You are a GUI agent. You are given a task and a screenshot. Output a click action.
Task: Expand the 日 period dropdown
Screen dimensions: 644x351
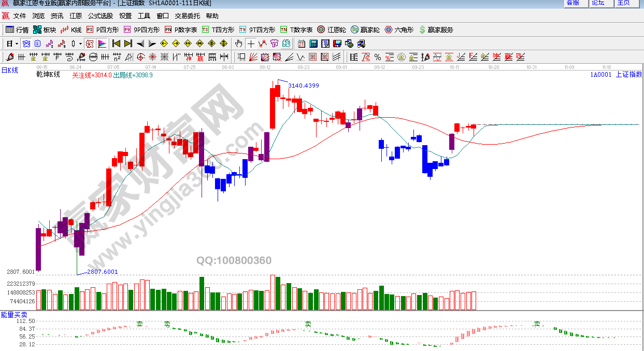[17, 44]
